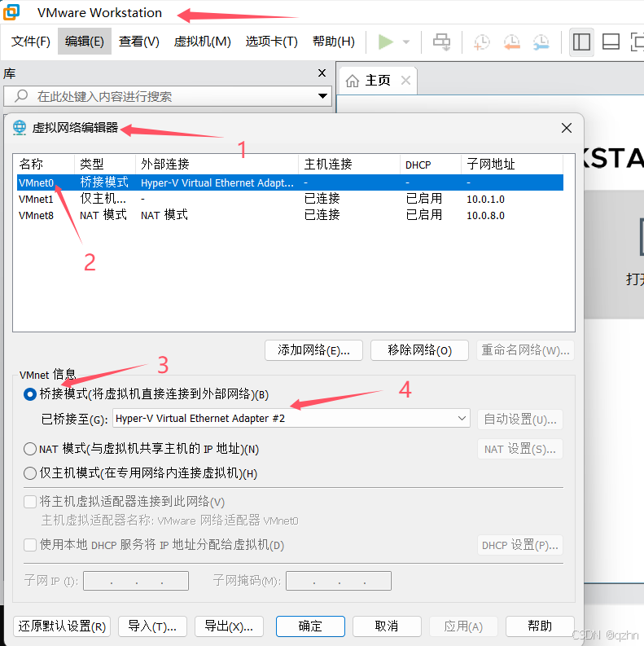The image size is (644, 646).
Task: Click the 移除网络(O) button
Action: (x=419, y=350)
